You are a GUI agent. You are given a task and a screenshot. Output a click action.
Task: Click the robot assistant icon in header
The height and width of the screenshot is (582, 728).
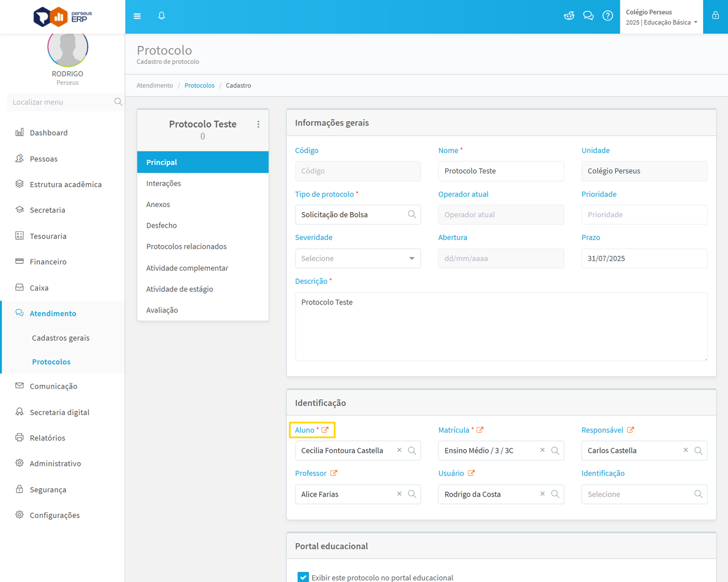(x=569, y=16)
